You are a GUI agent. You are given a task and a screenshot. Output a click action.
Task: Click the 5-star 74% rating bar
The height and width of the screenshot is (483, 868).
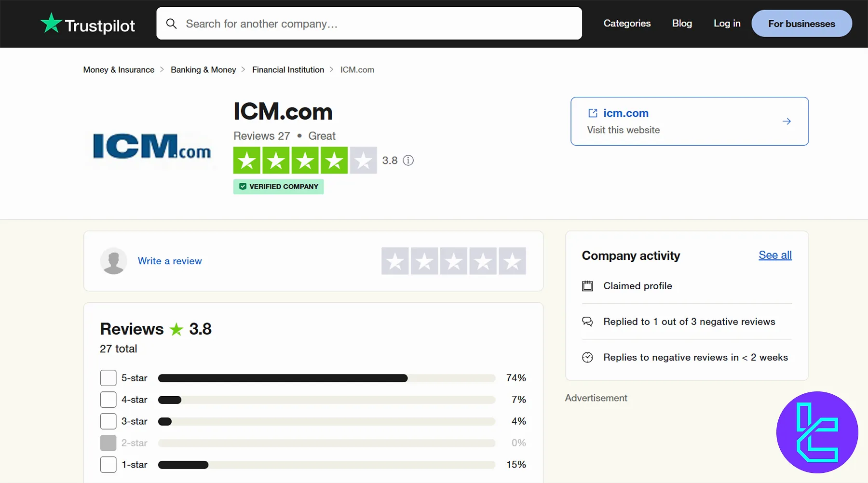[x=326, y=378]
